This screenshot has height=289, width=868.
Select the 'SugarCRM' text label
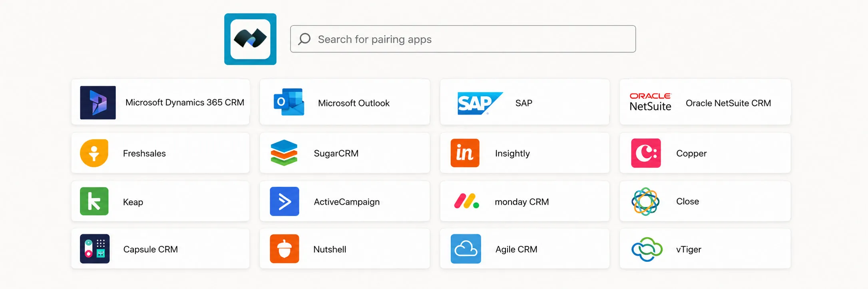(x=336, y=153)
